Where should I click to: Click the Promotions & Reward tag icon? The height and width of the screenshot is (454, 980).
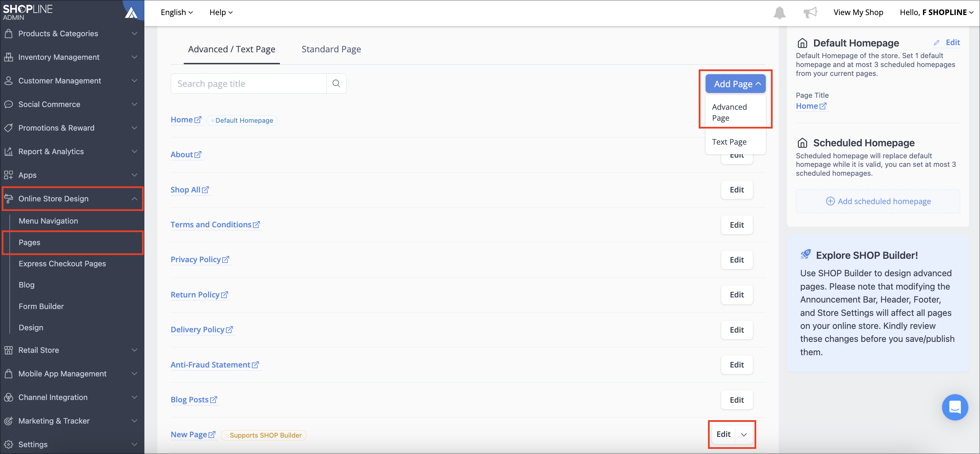pyautogui.click(x=8, y=128)
